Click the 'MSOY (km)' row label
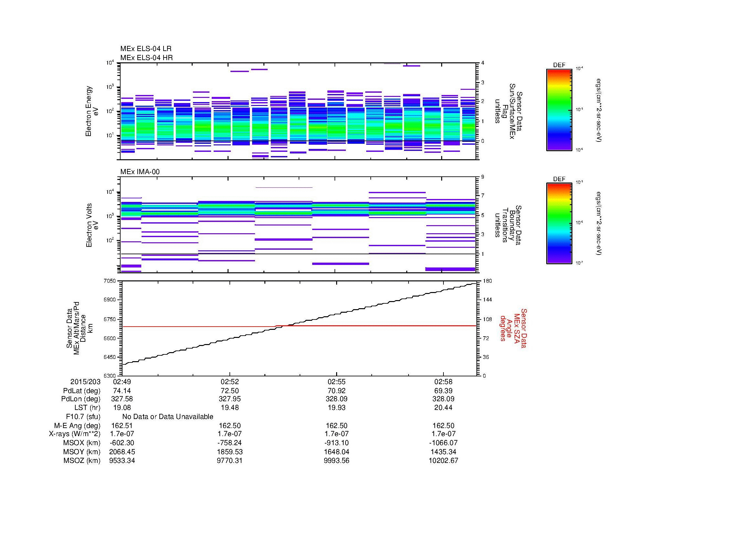Screen dimensions: 756x534 coord(82,452)
